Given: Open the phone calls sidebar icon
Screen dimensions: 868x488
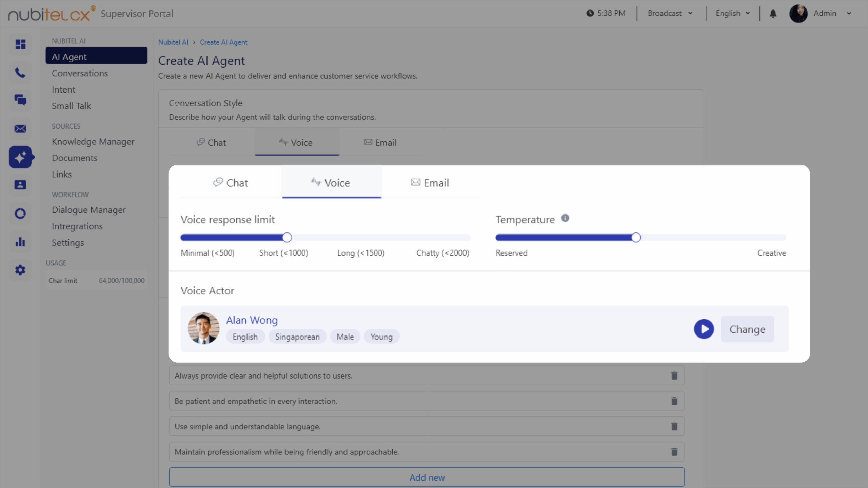Looking at the screenshot, I should pos(20,73).
